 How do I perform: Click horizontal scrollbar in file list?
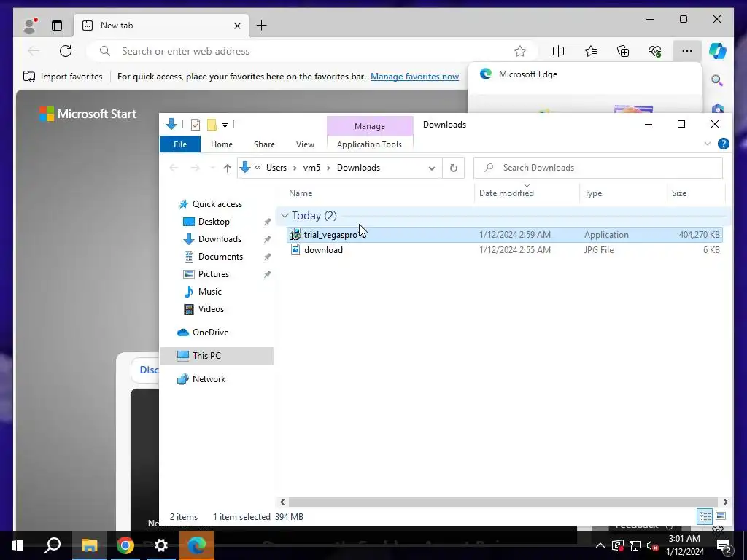click(x=503, y=502)
